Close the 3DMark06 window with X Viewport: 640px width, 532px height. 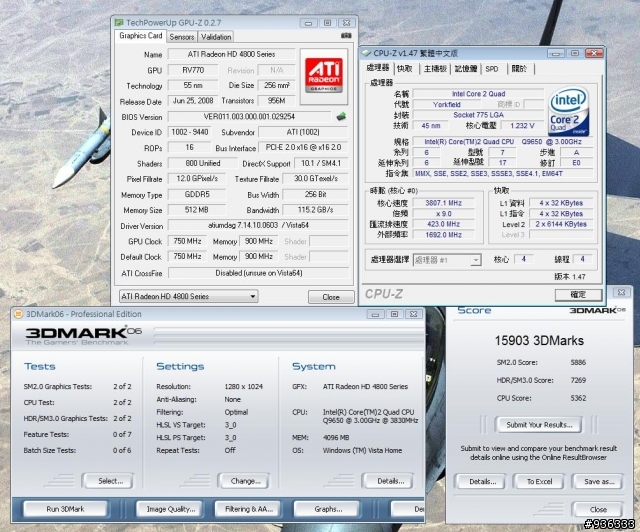coord(413,314)
